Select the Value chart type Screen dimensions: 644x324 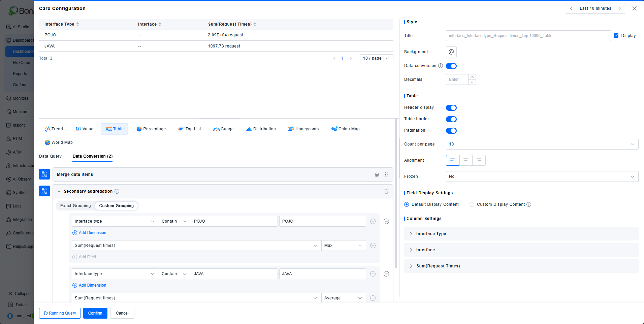[x=85, y=129]
